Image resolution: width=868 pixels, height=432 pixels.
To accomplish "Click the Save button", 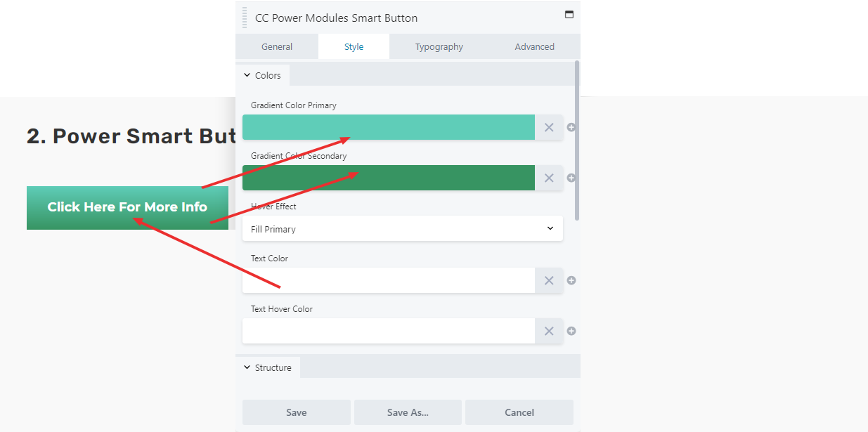I will pyautogui.click(x=297, y=412).
